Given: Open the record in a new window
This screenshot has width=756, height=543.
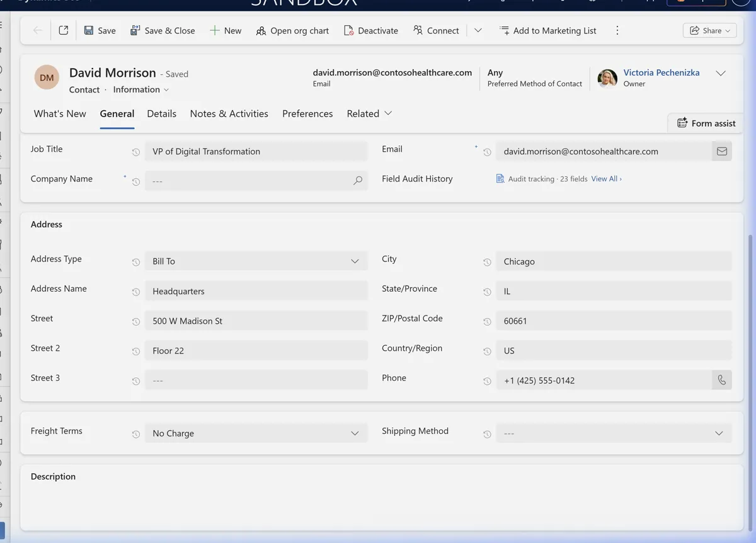Looking at the screenshot, I should pos(63,30).
